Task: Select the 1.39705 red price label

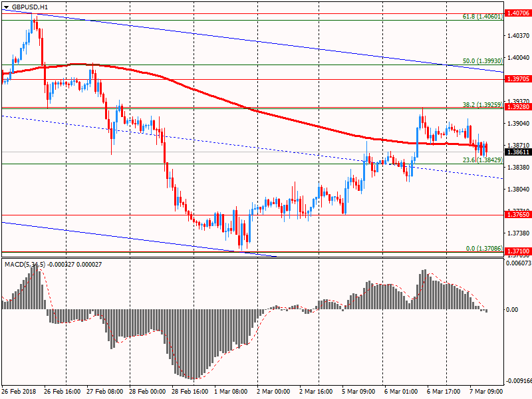Action: [x=518, y=78]
